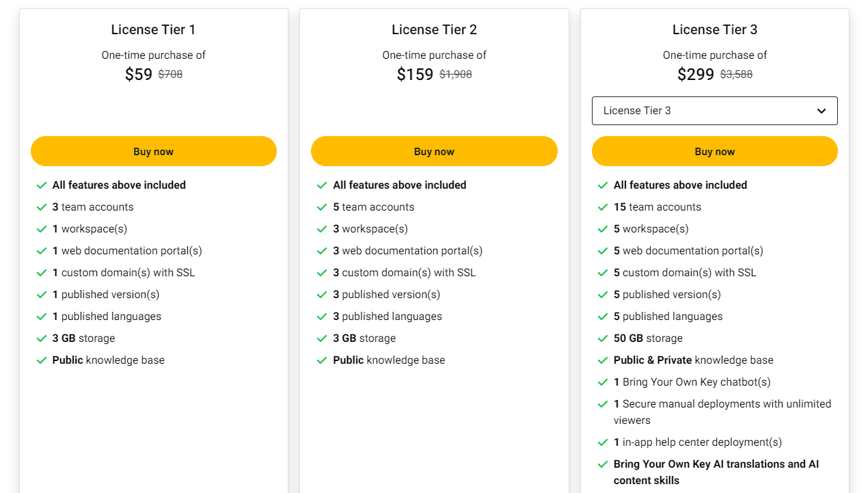Image resolution: width=868 pixels, height=493 pixels.
Task: Click the License Tier 1 heading
Action: [153, 29]
